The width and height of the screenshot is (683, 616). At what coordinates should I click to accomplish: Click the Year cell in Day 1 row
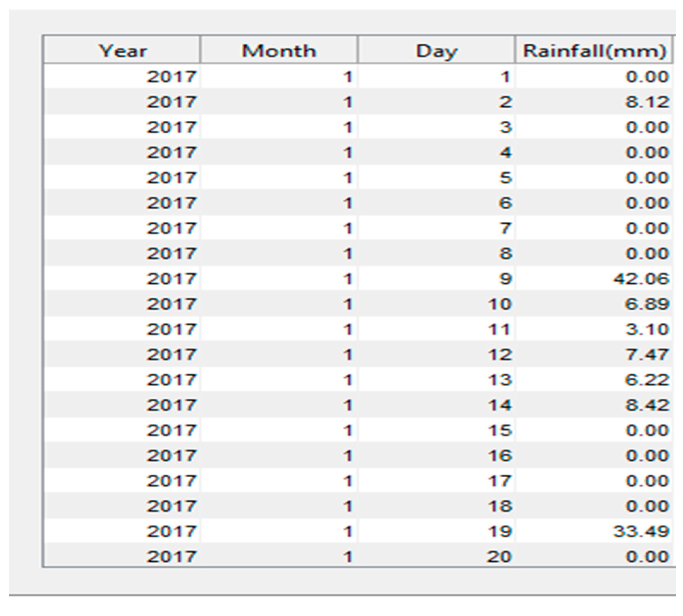pos(122,76)
